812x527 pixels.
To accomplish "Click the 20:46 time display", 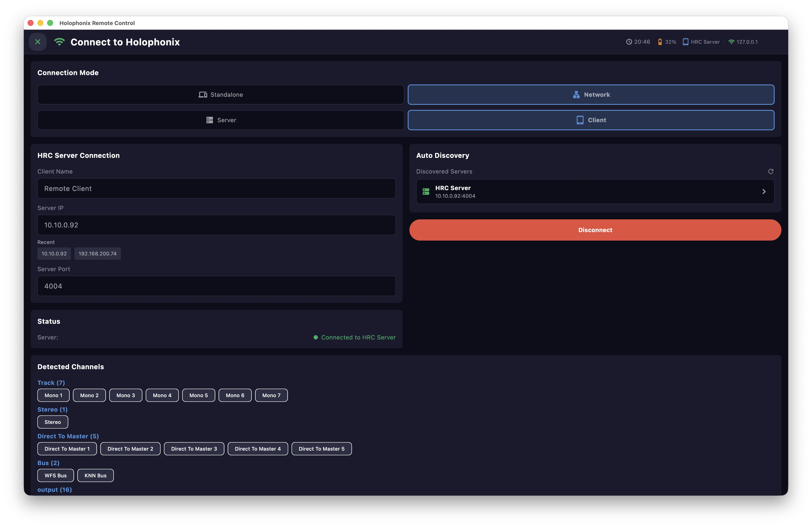I will [x=642, y=42].
